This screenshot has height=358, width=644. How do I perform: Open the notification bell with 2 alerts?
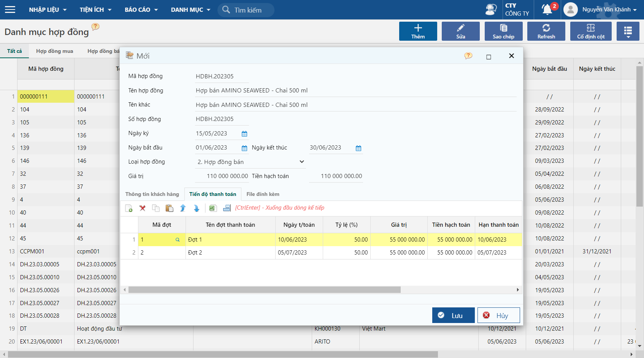(547, 10)
